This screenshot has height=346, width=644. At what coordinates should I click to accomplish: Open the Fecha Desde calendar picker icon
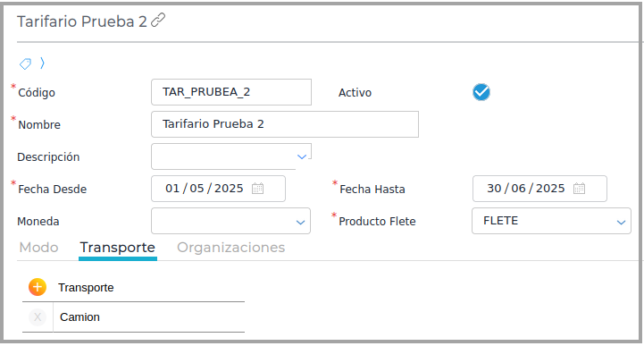[257, 189]
